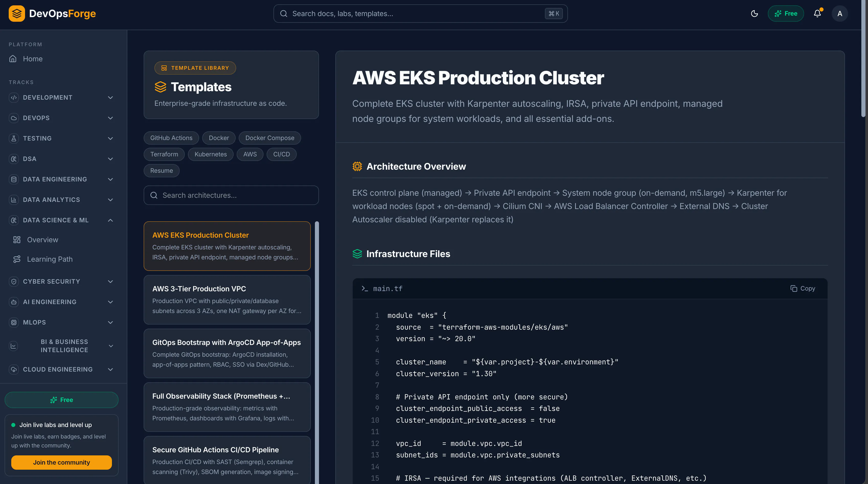The height and width of the screenshot is (484, 868).
Task: Expand the Development track chevron
Action: point(110,98)
